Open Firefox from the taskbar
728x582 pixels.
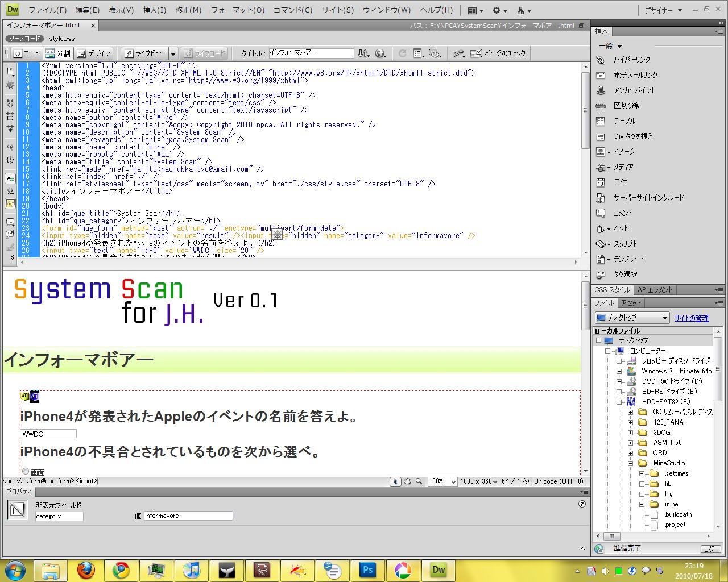[x=86, y=570]
